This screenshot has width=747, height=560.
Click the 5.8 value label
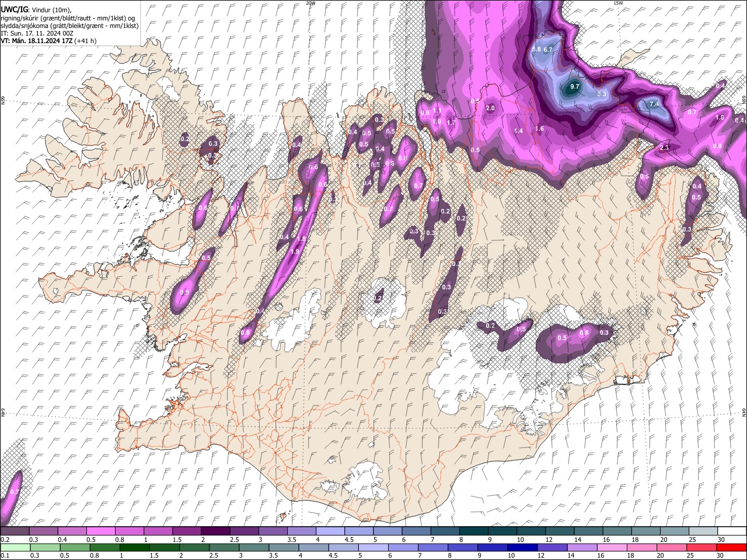pos(537,50)
